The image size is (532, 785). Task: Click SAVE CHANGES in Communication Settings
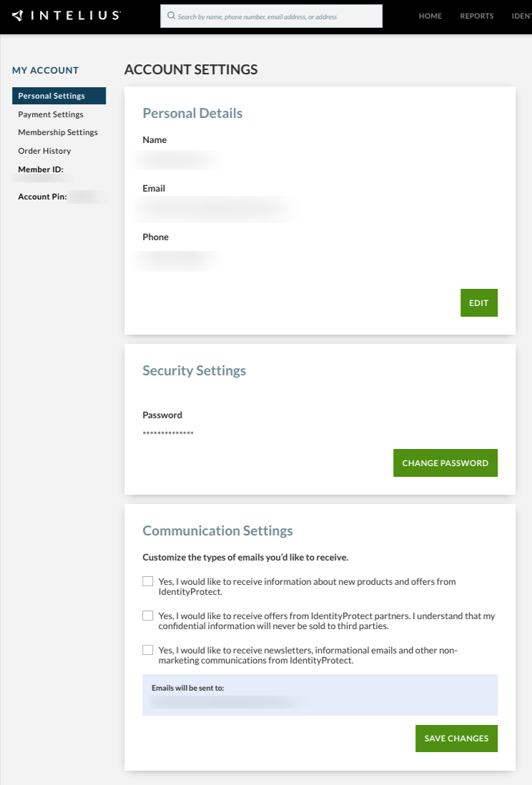[x=456, y=738]
